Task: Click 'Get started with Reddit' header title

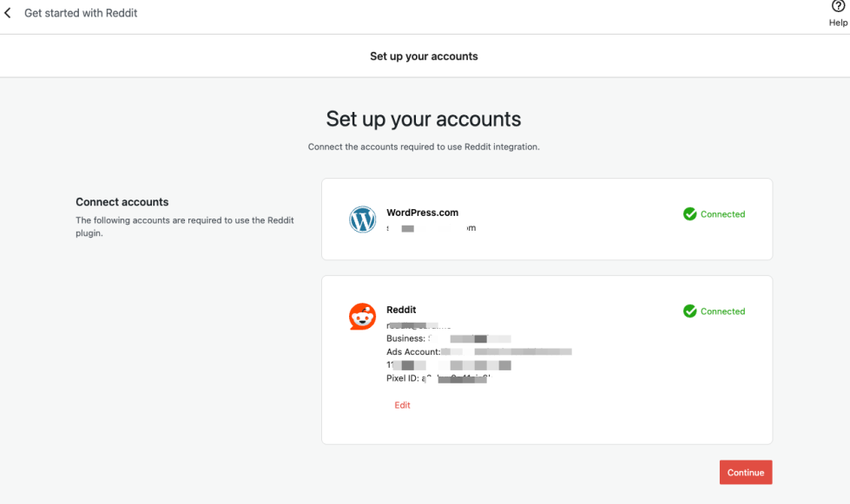Action: (81, 13)
